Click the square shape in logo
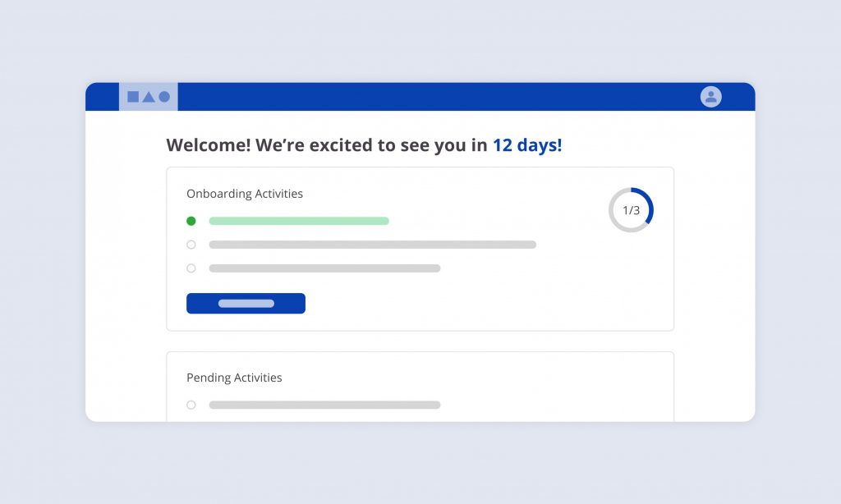Screen dimensions: 841x504 (x=133, y=97)
